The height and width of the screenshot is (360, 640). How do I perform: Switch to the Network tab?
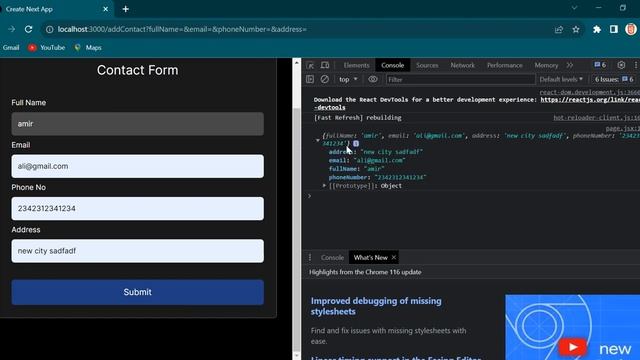462,65
